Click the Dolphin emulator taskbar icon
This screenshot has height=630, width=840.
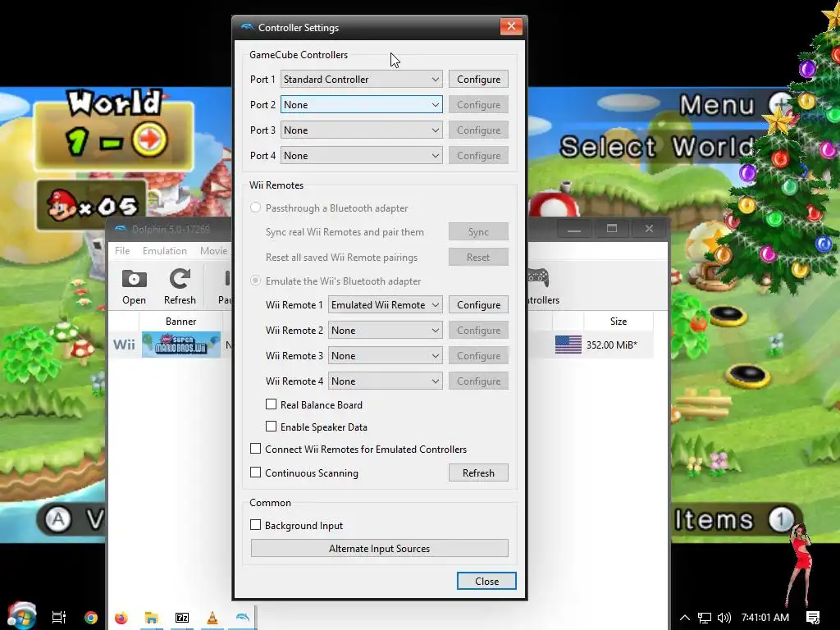tap(242, 617)
